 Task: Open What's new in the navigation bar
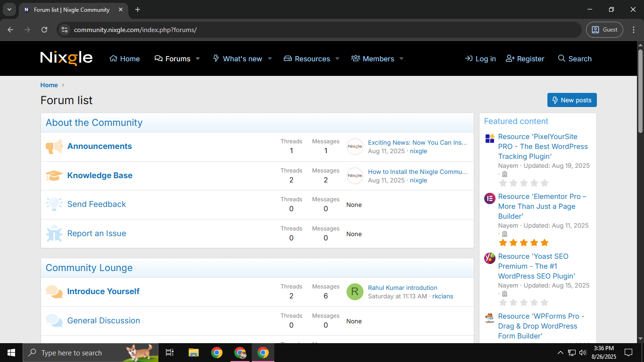[x=238, y=59]
